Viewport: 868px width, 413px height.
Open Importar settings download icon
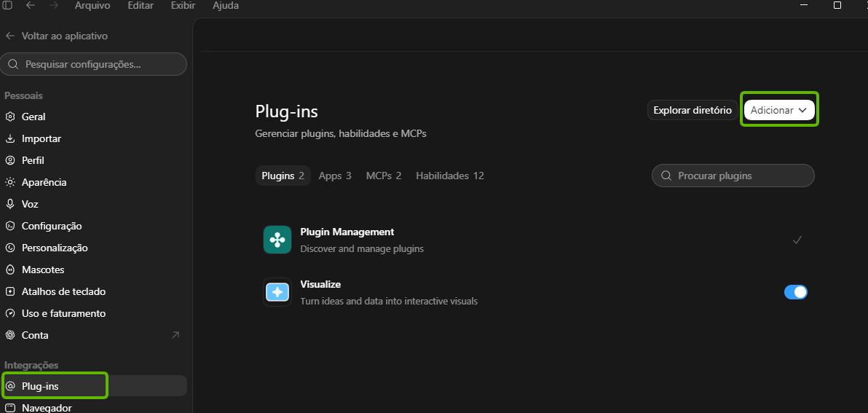pyautogui.click(x=10, y=138)
